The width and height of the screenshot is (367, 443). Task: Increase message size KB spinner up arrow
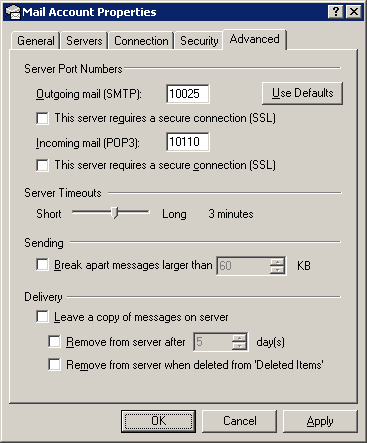pyautogui.click(x=277, y=262)
